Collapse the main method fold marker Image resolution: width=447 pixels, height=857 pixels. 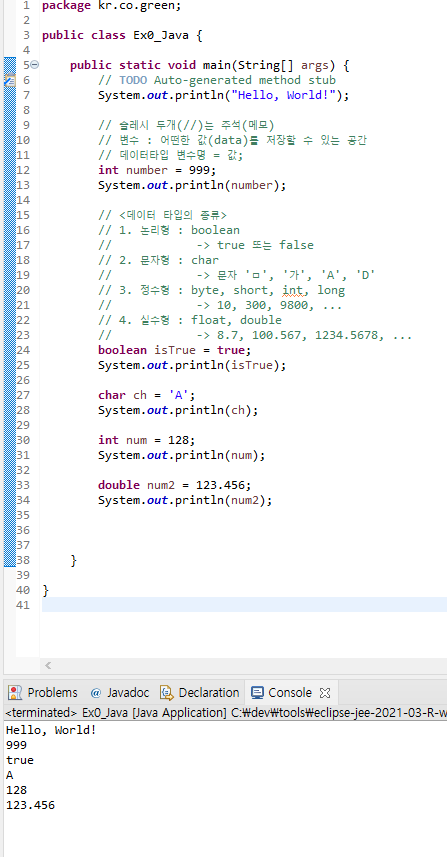[x=34, y=65]
